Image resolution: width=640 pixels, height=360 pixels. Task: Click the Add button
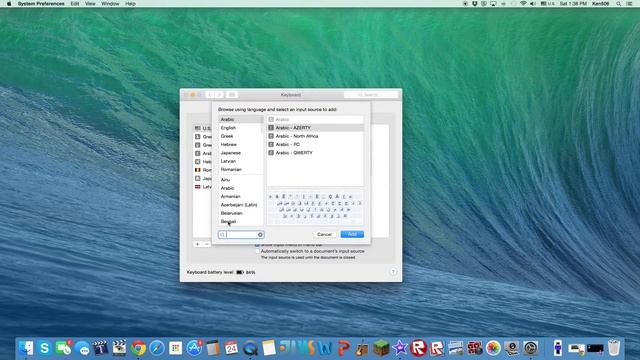(352, 234)
